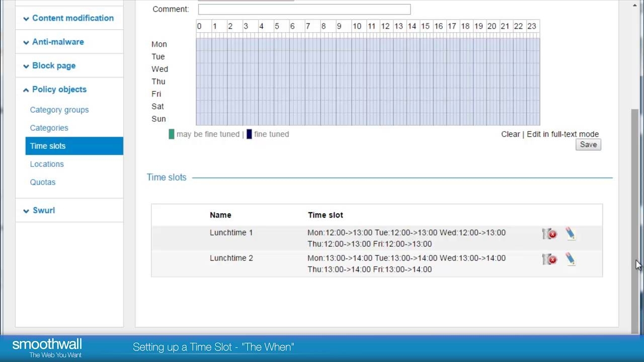Viewport: 644px width, 362px height.
Task: Click the Lunchtime 2 name cell
Action: pyautogui.click(x=231, y=258)
